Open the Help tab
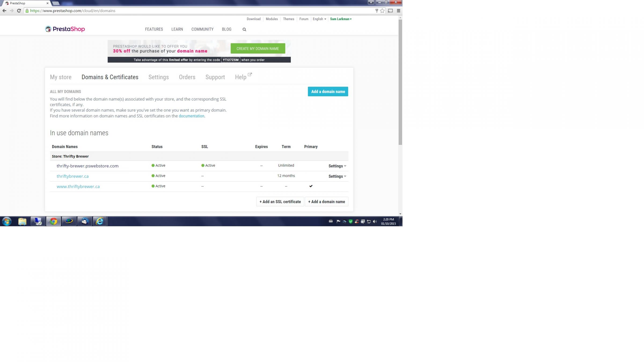 pyautogui.click(x=241, y=77)
